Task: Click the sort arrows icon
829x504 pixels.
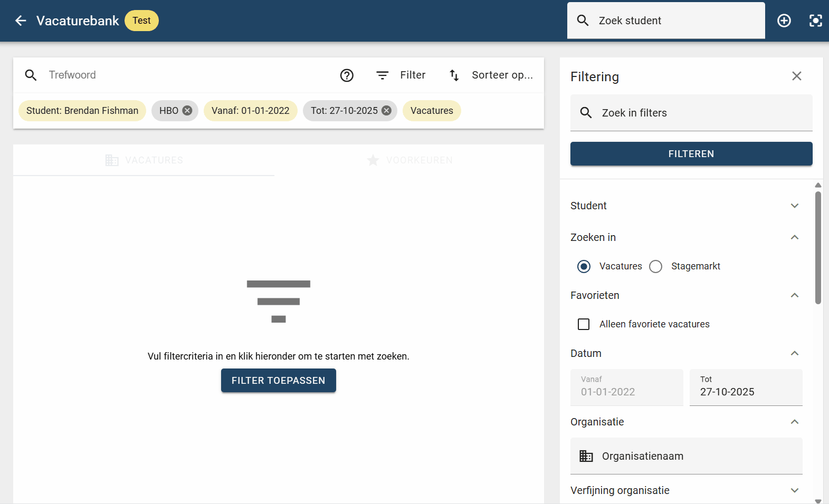Action: click(x=454, y=75)
